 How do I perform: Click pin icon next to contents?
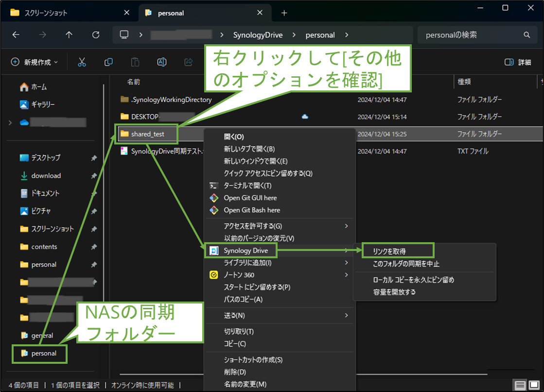point(94,247)
